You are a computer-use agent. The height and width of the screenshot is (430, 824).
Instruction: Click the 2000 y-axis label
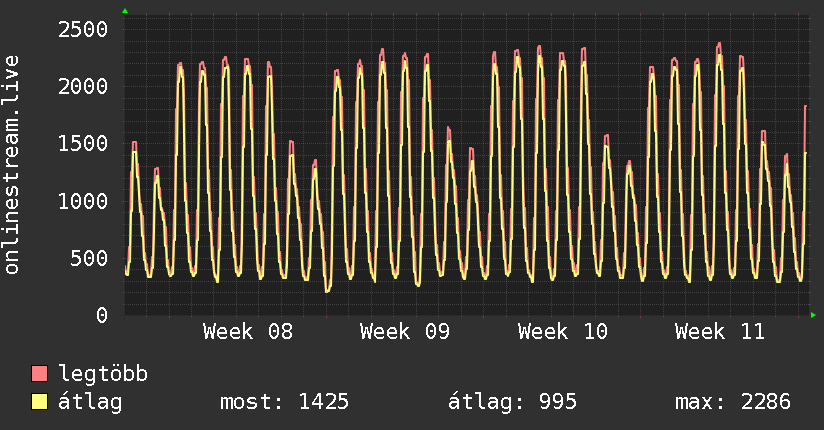click(x=83, y=87)
